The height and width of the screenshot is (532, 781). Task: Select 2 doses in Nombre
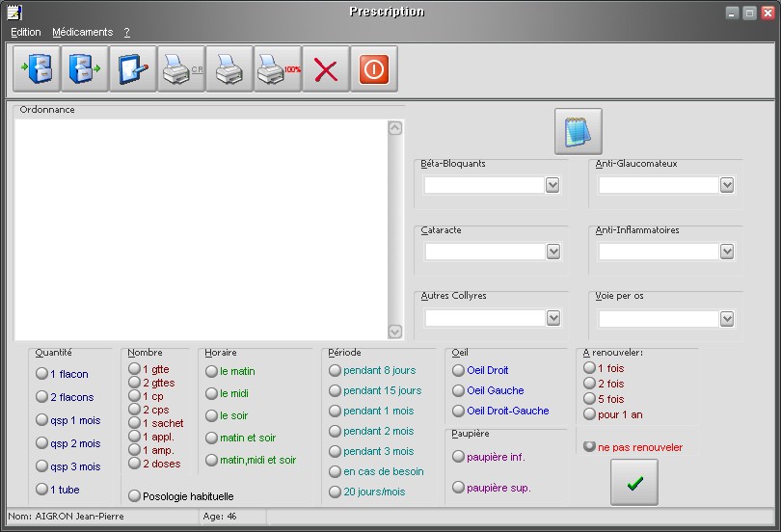click(155, 464)
